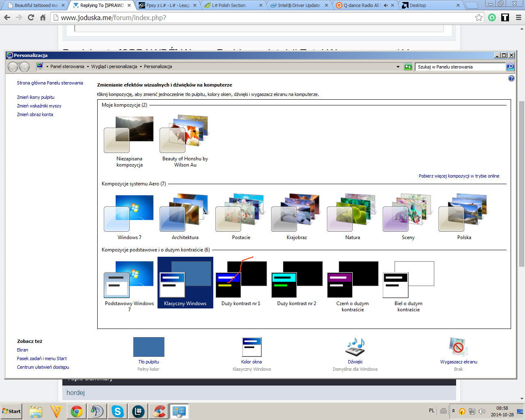Image resolution: width=525 pixels, height=420 pixels.
Task: Select the Biel o dużym kontraście theme
Action: pyautogui.click(x=408, y=286)
